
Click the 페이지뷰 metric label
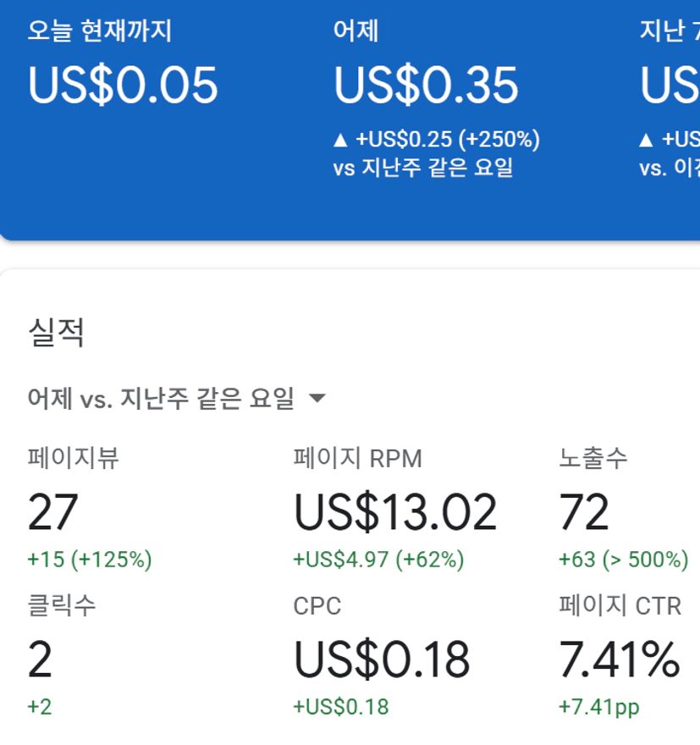pyautogui.click(x=73, y=459)
